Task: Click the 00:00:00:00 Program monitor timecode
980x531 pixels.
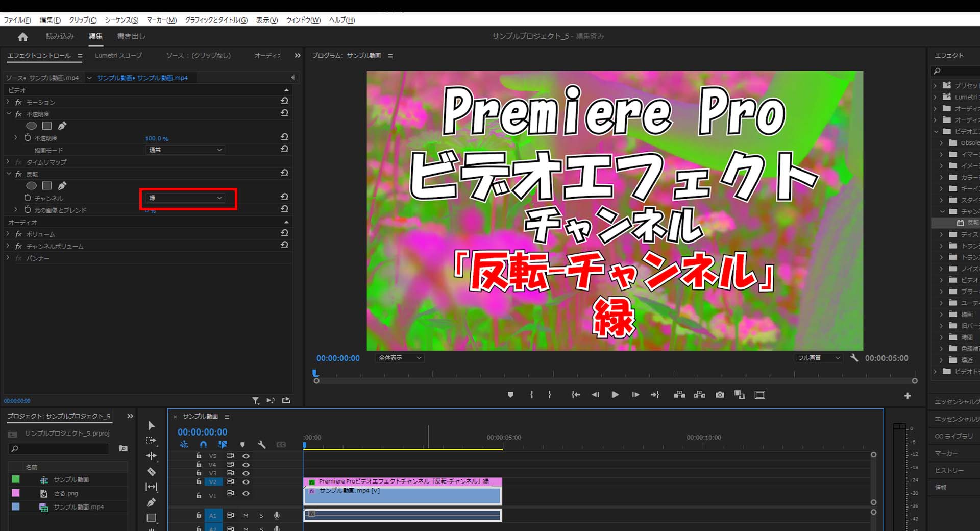Action: point(338,358)
